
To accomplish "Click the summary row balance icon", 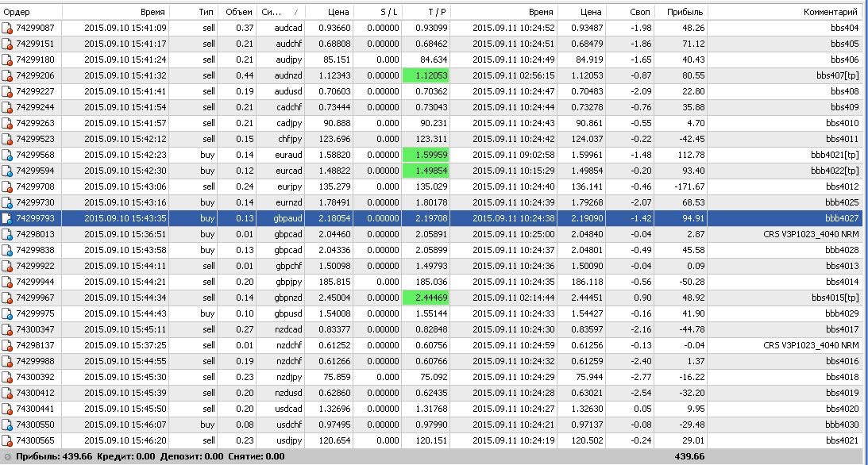I will pos(7,457).
